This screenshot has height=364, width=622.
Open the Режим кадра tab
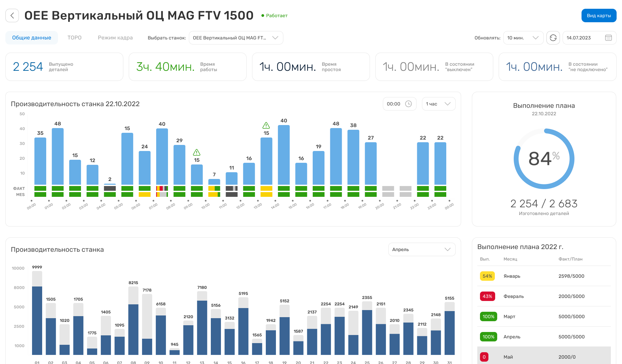tap(115, 38)
